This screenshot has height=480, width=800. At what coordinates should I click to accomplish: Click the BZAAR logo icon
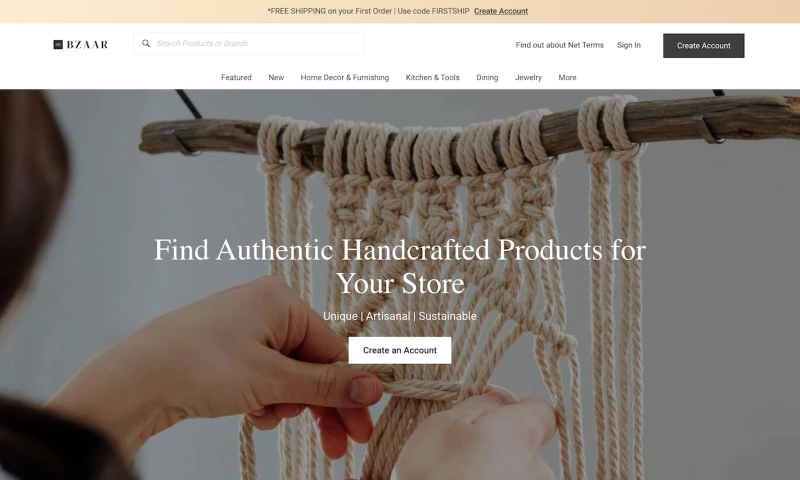click(x=58, y=45)
